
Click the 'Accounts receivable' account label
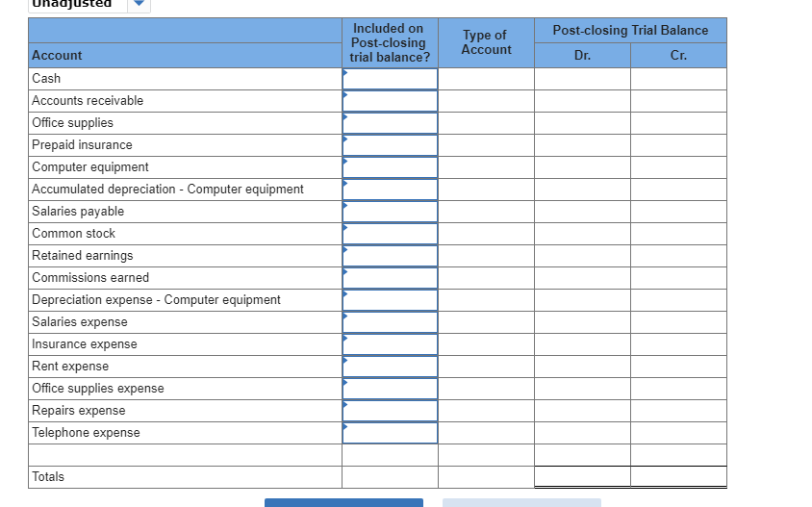coord(88,100)
